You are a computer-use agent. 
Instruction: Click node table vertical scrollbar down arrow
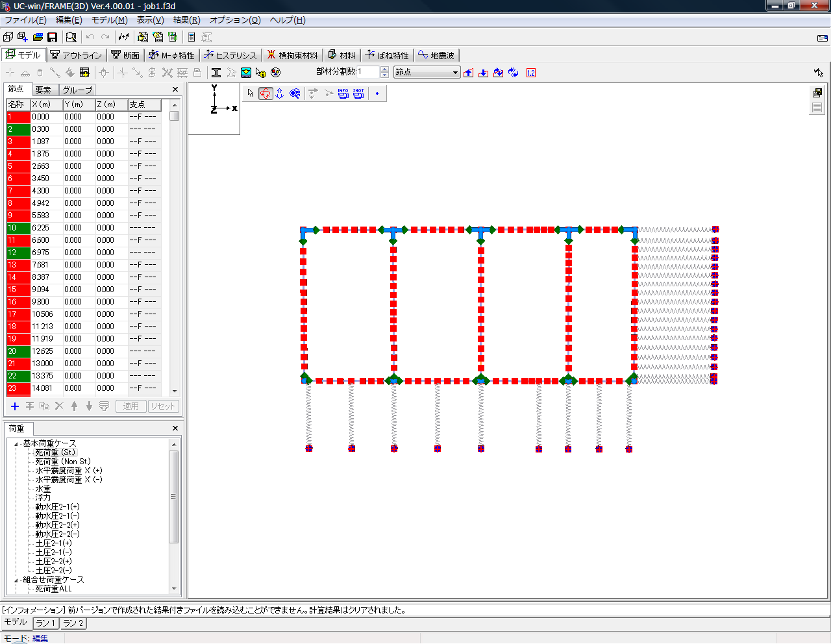(x=174, y=391)
